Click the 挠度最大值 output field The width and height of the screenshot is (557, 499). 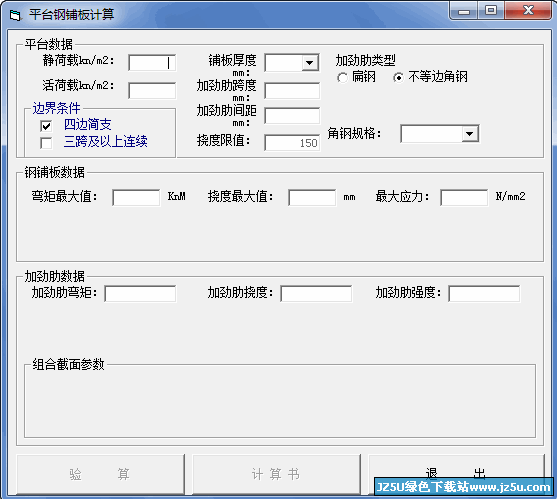click(x=312, y=197)
